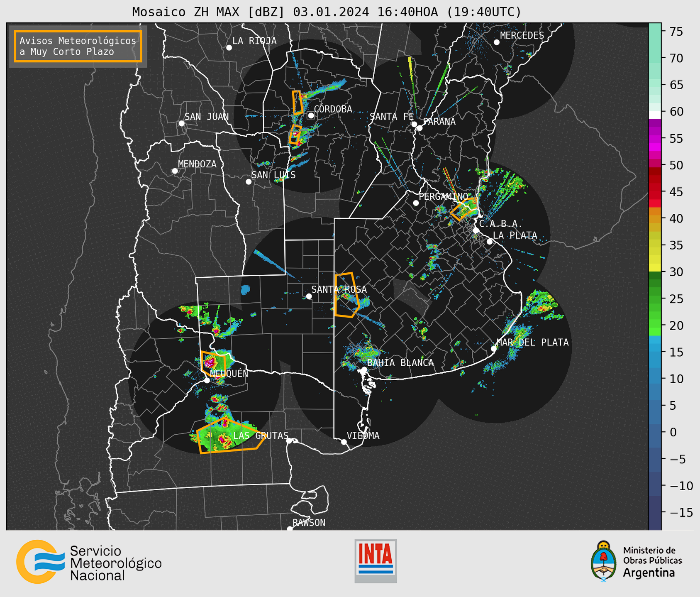The height and width of the screenshot is (597, 700).
Task: Select the SANTA ROSA label
Action: (x=339, y=289)
